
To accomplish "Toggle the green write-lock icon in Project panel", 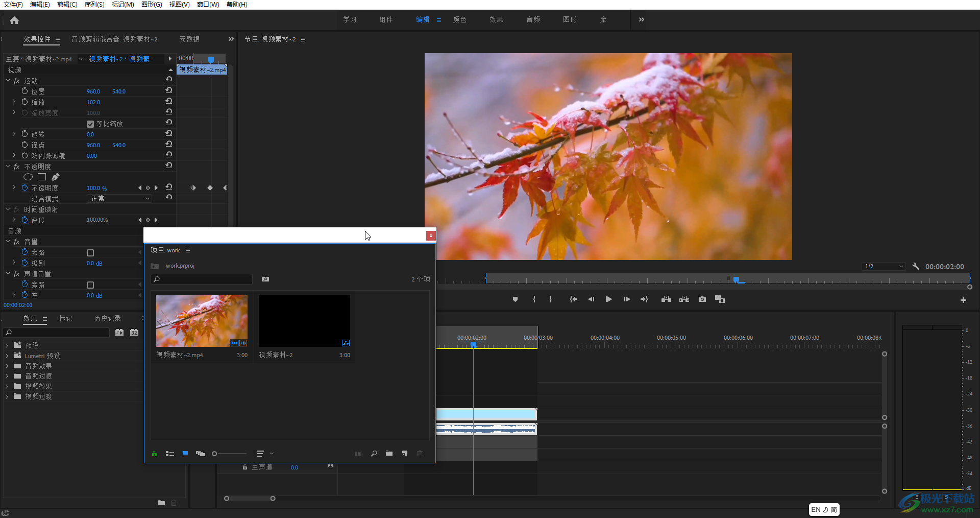I will 154,454.
